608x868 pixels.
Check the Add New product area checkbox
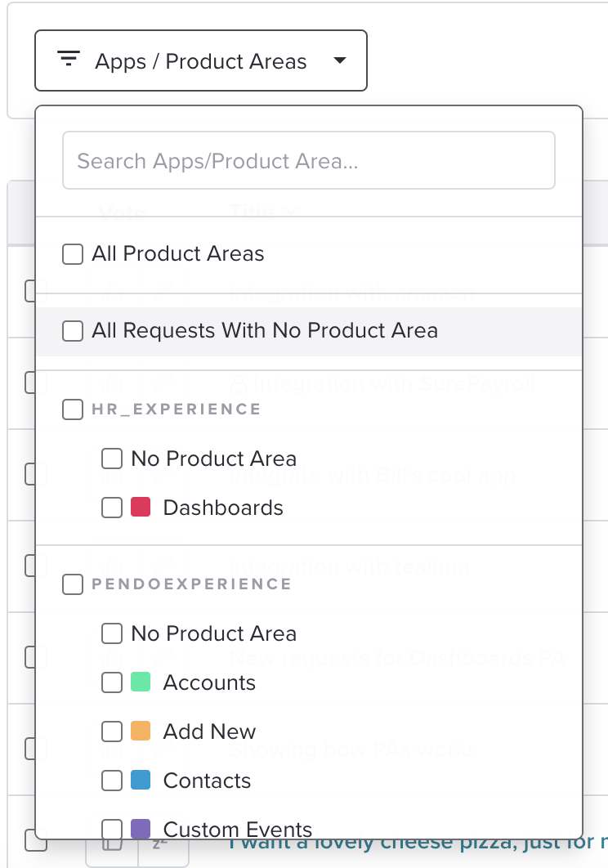(x=112, y=732)
